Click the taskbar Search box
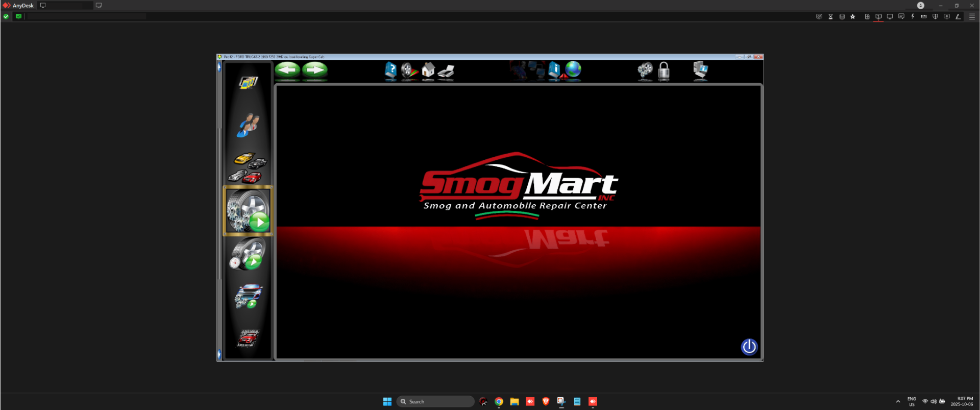The width and height of the screenshot is (980, 410). (x=435, y=401)
